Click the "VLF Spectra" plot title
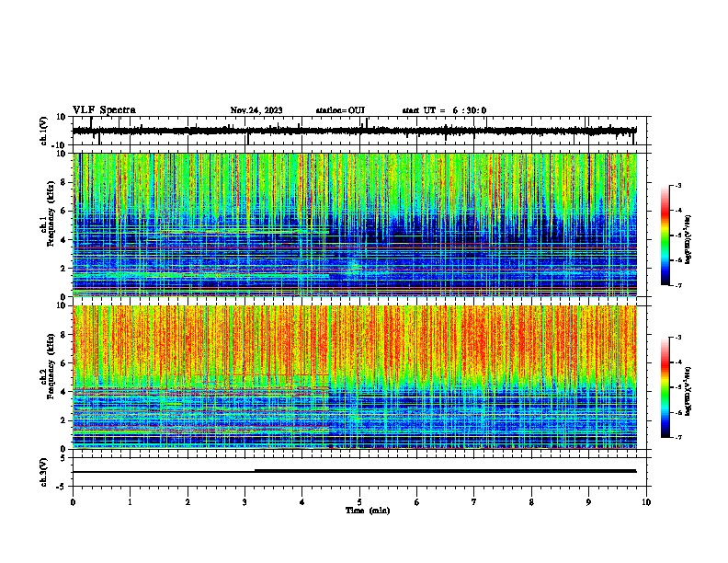 104,110
